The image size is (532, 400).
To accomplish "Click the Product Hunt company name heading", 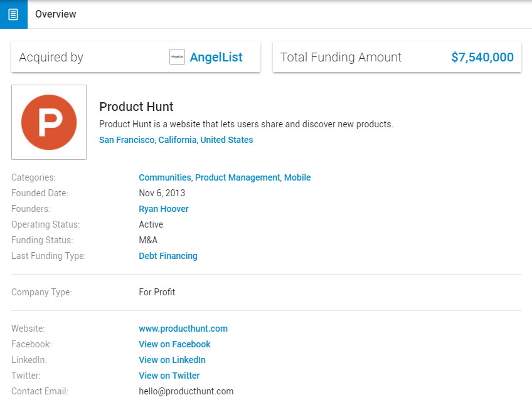I will (136, 107).
